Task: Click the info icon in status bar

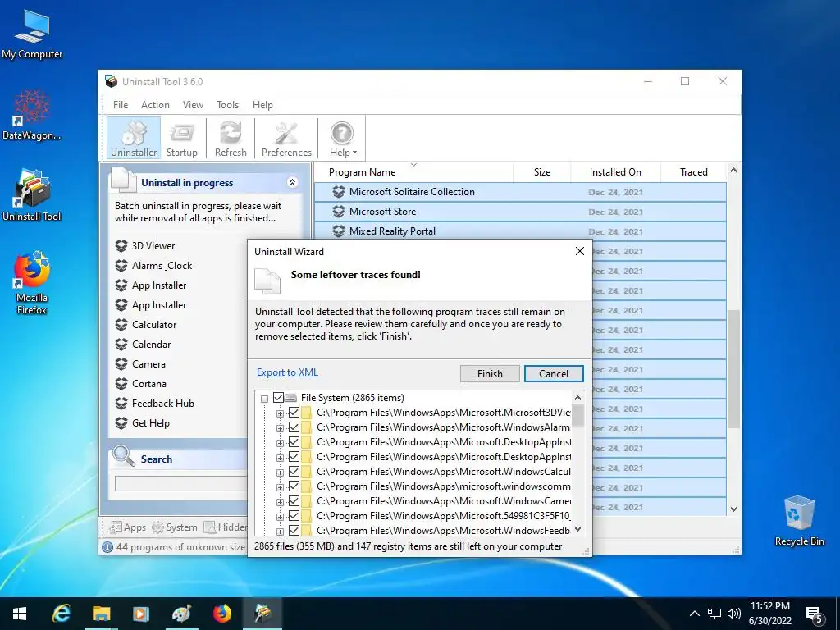Action: tap(107, 547)
